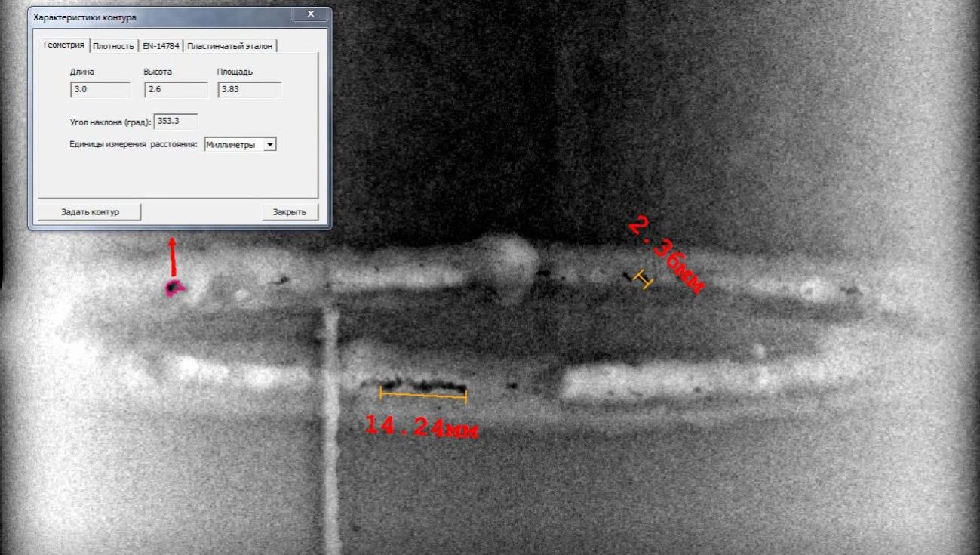Select the pink contour marker on the weld
The height and width of the screenshot is (555, 980).
[176, 287]
